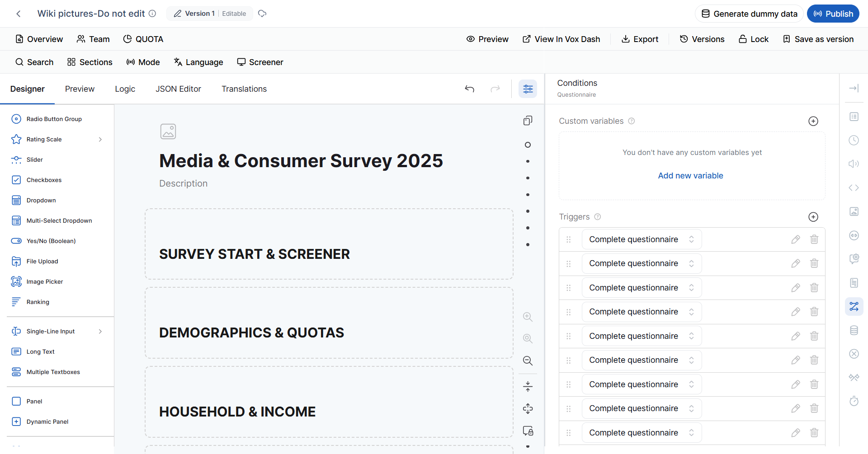Click the Media & Consumer Survey 2025 title
Viewport: 868px width, 454px height.
(301, 161)
